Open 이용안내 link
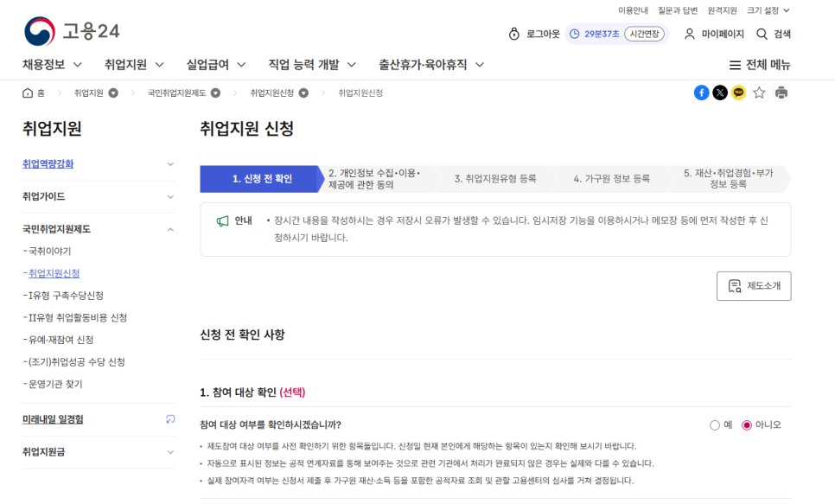 click(633, 10)
